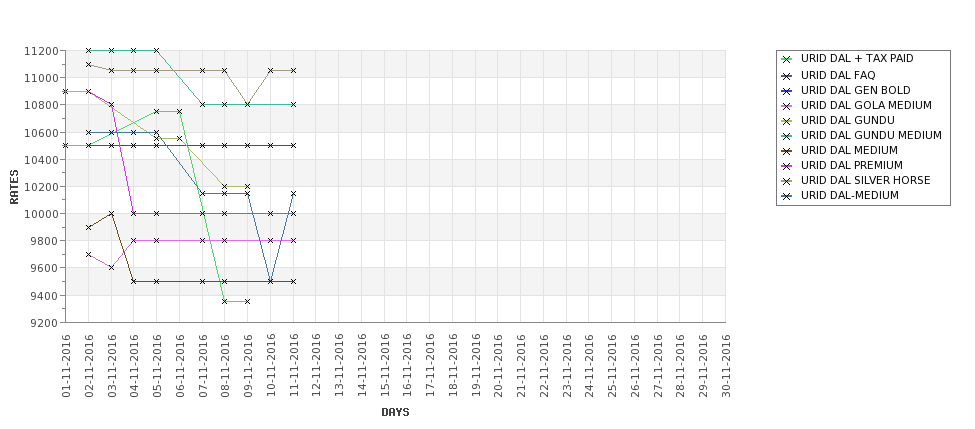Click the 04-11-2016 date label
975x429 pixels.
click(134, 366)
